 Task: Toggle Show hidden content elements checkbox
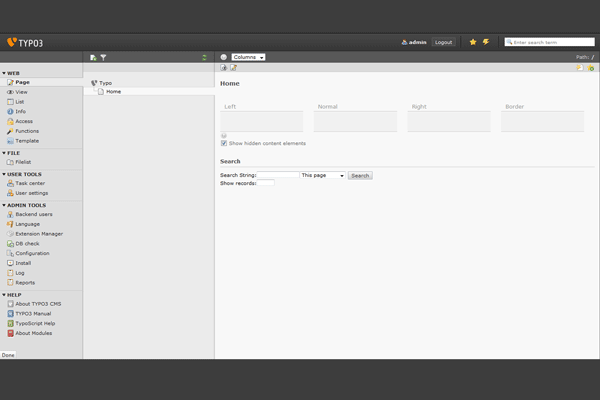pyautogui.click(x=224, y=143)
